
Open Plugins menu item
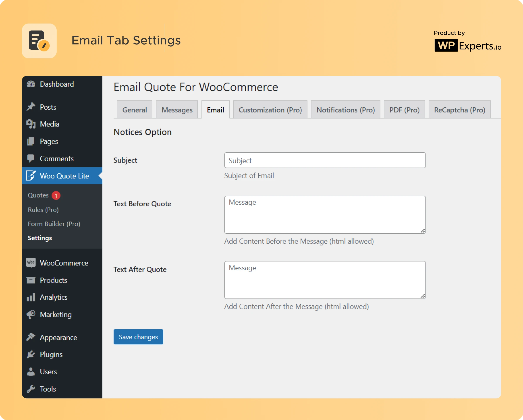pos(62,354)
